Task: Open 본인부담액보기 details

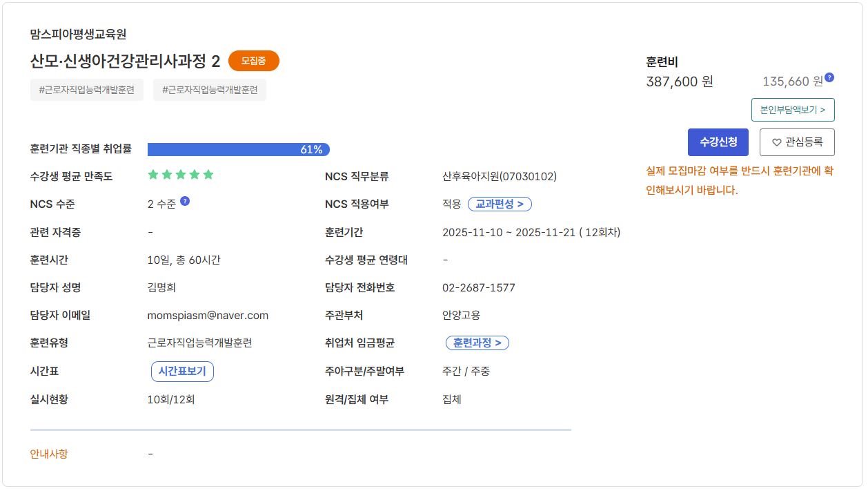Action: pos(793,110)
